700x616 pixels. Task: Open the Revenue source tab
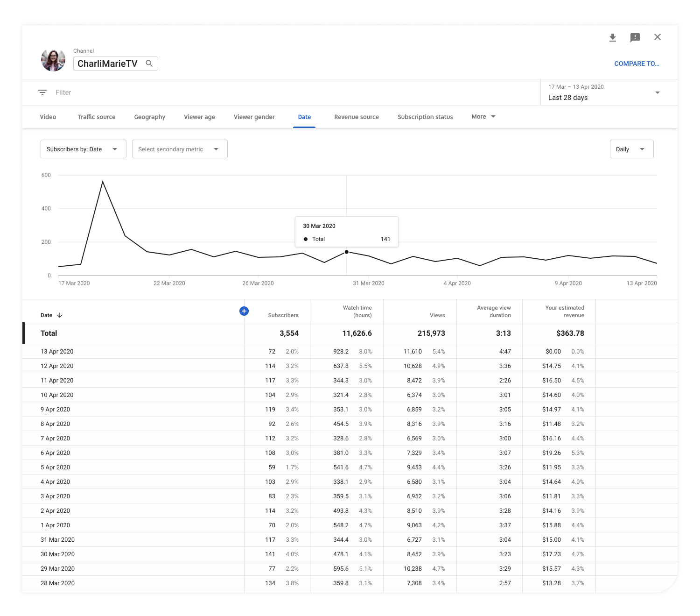pyautogui.click(x=357, y=117)
